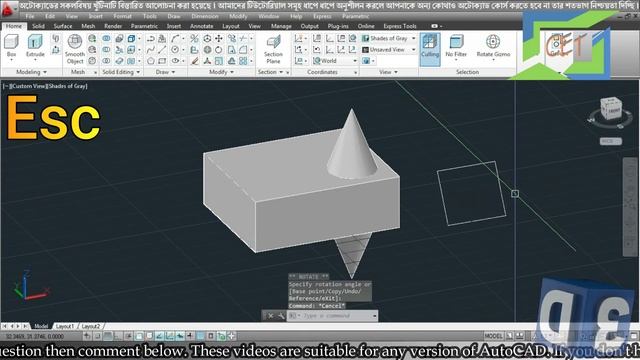This screenshot has height=360, width=640.
Task: Click the solid Intersect icon
Action: (x=106, y=61)
